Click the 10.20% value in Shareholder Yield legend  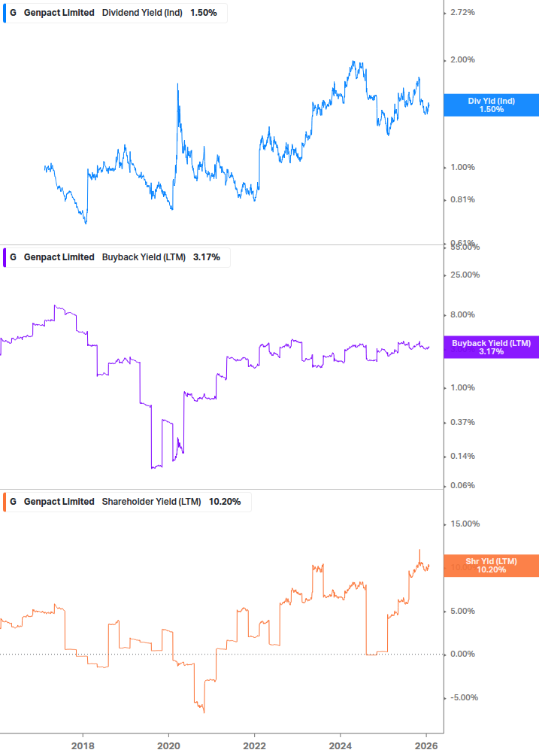(x=225, y=502)
